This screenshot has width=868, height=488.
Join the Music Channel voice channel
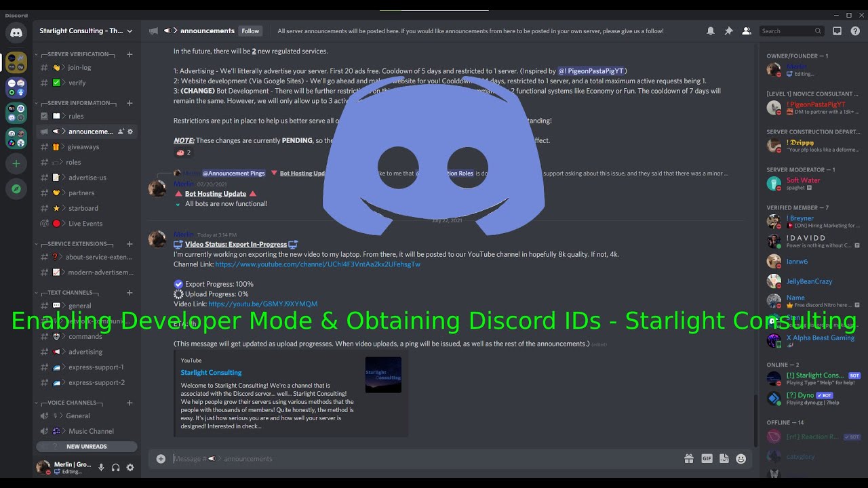87,431
